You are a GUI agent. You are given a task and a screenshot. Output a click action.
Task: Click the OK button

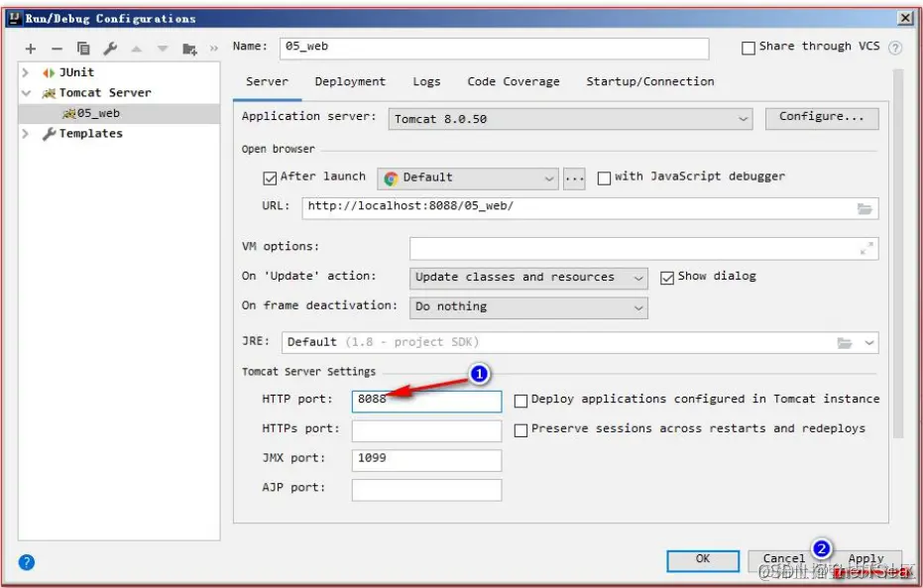click(x=703, y=560)
